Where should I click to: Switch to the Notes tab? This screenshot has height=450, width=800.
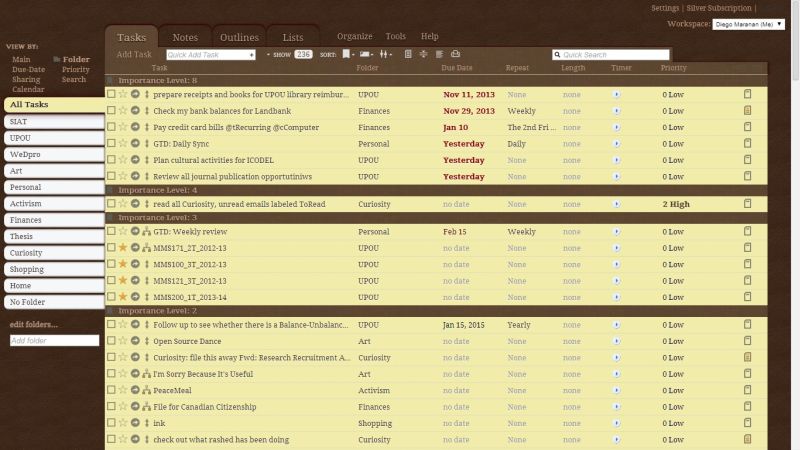pos(185,38)
